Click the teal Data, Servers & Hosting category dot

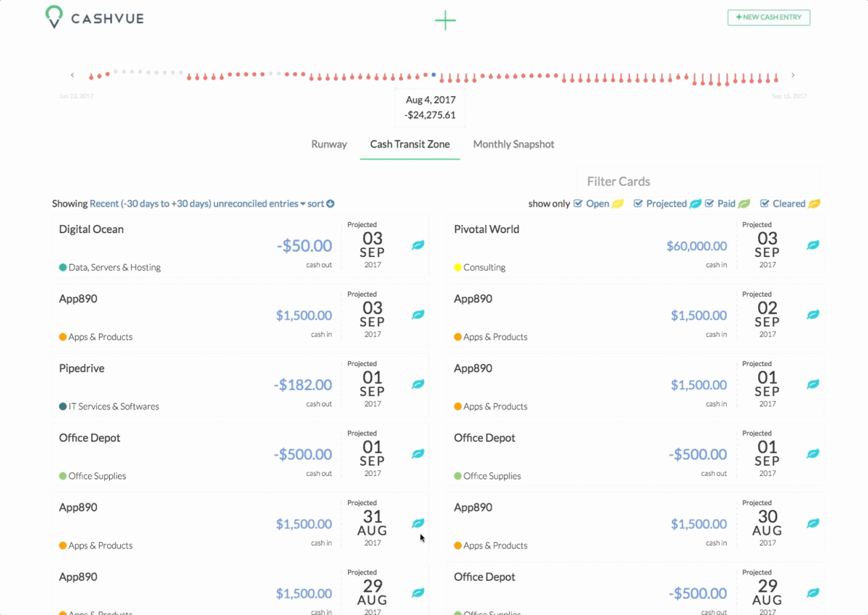[63, 267]
